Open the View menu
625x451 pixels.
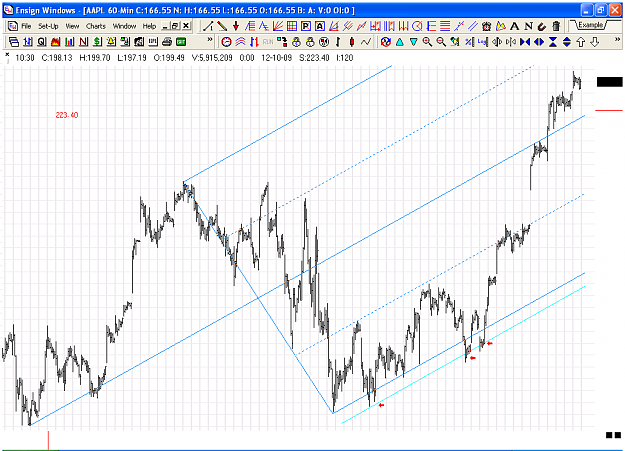pos(72,26)
